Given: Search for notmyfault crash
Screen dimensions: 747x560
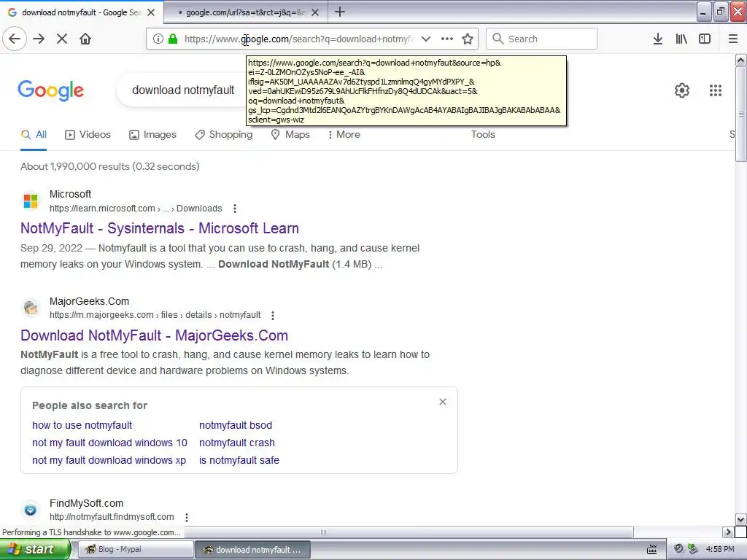Looking at the screenshot, I should pos(237,443).
